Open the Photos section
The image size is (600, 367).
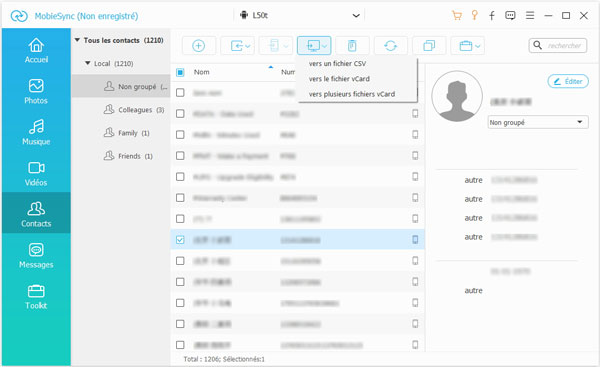pos(36,91)
